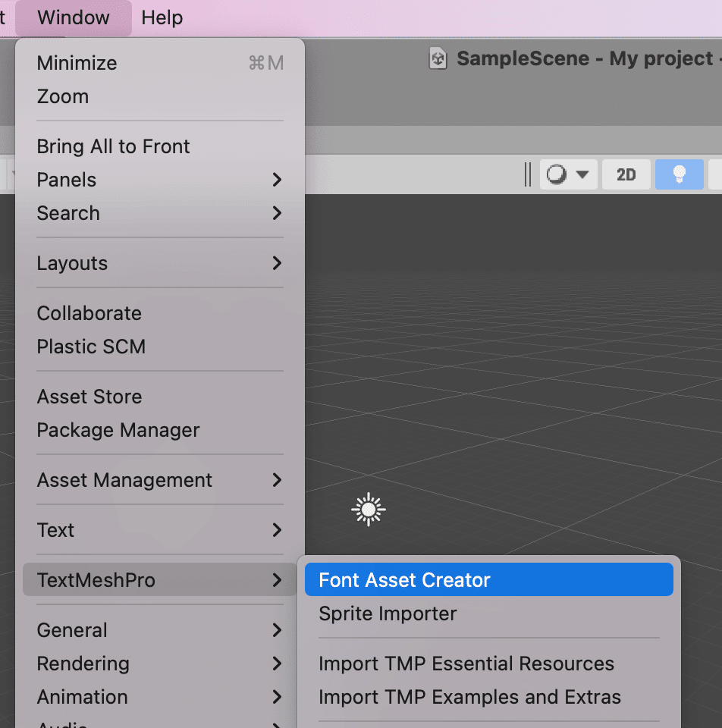
Task: Select Import TMP Essential Resources
Action: tap(489, 664)
